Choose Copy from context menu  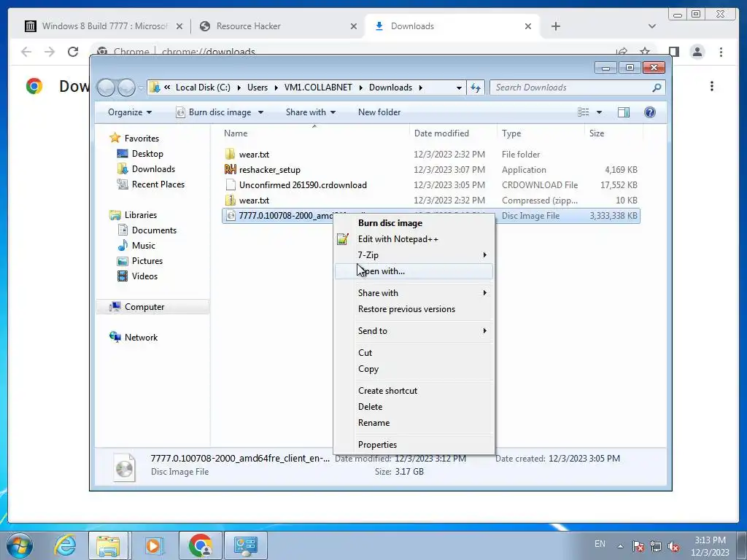414,369
